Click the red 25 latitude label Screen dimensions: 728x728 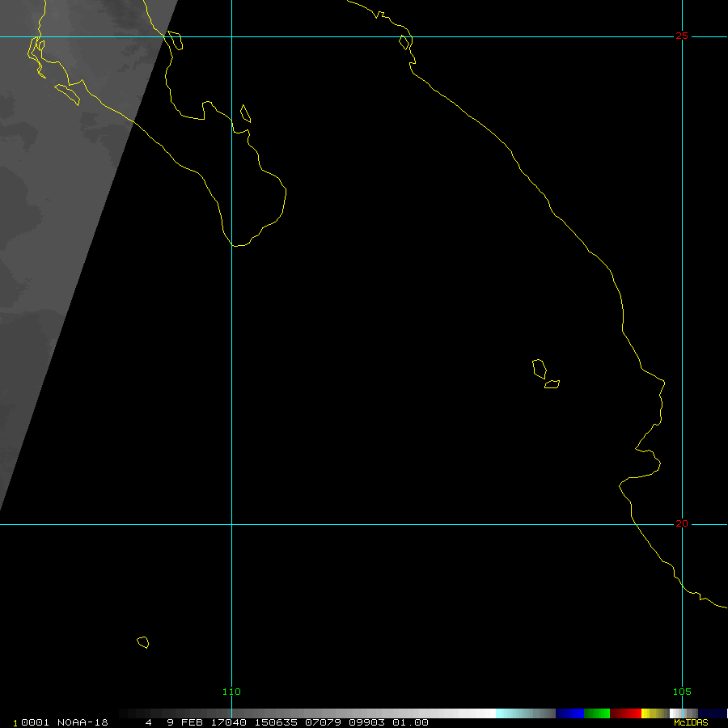click(x=682, y=36)
